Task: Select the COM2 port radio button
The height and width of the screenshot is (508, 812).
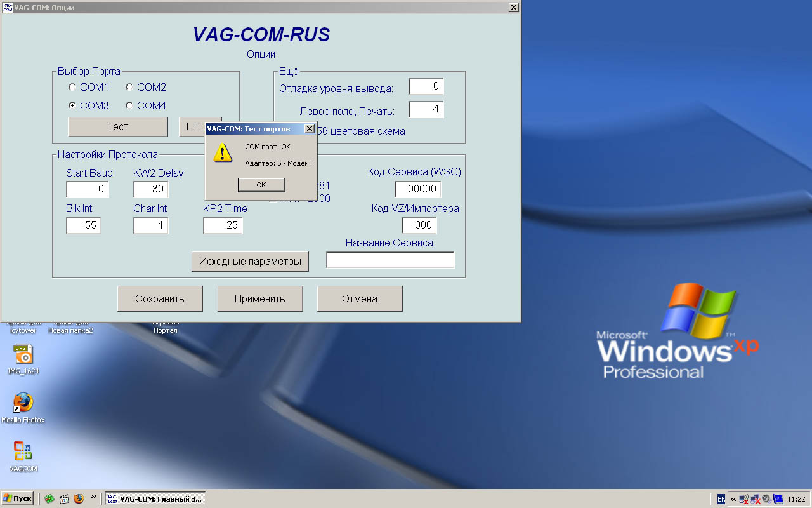Action: point(129,87)
